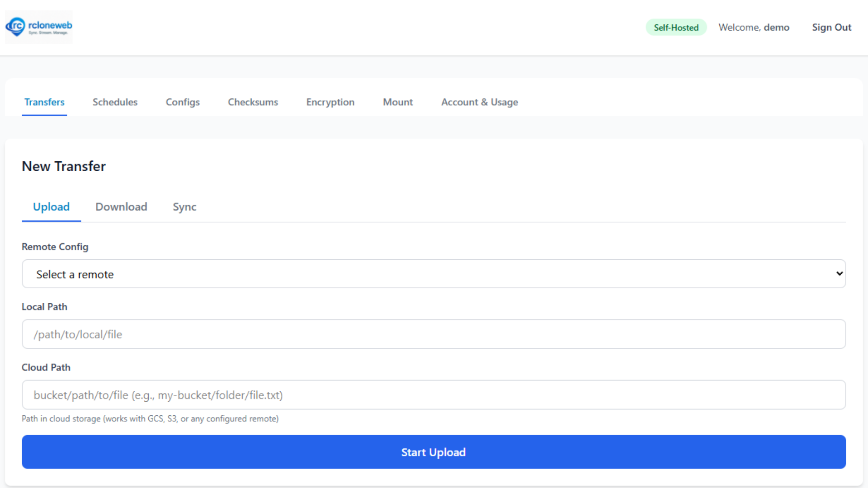Click the Sign Out link
Viewport: 868px width, 488px height.
point(831,28)
